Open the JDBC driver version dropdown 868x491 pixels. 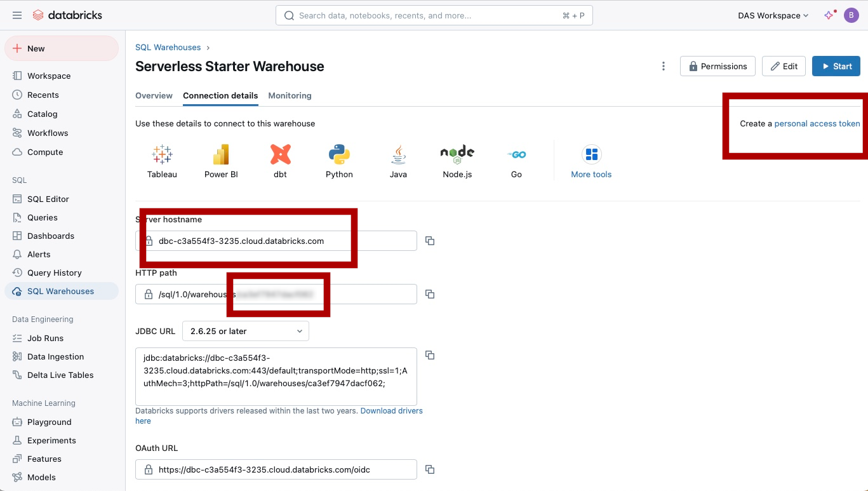(246, 331)
